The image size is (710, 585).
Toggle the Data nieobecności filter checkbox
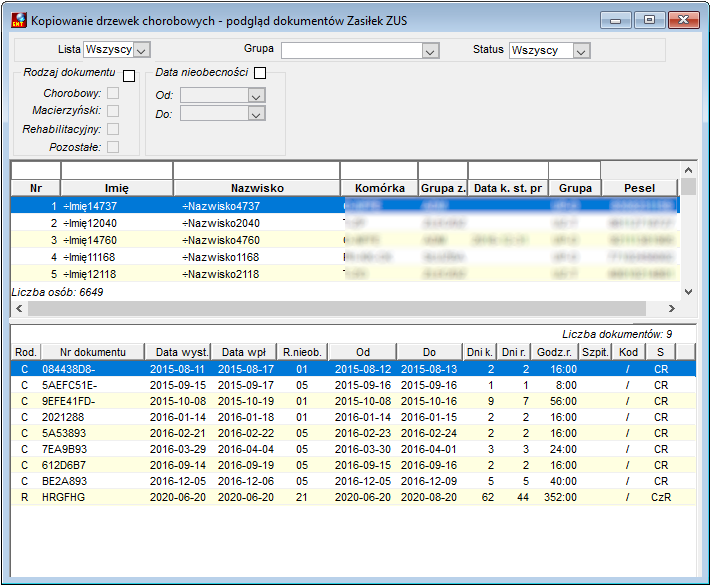[260, 72]
